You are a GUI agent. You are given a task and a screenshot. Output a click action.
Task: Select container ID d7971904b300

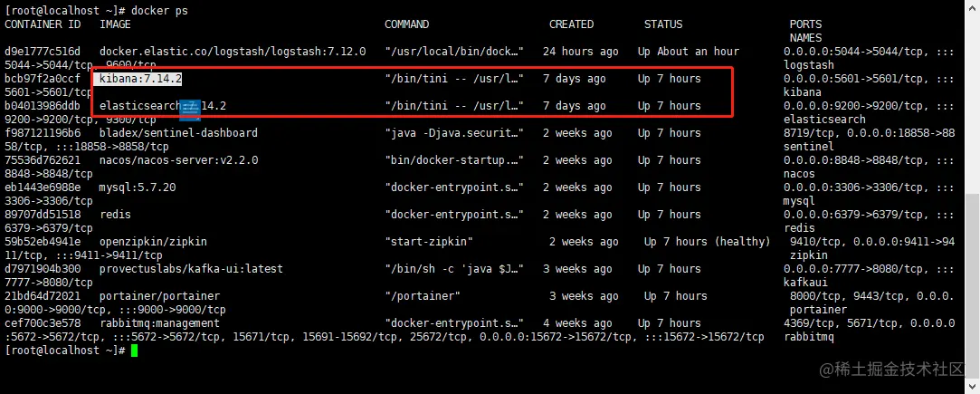click(x=43, y=269)
